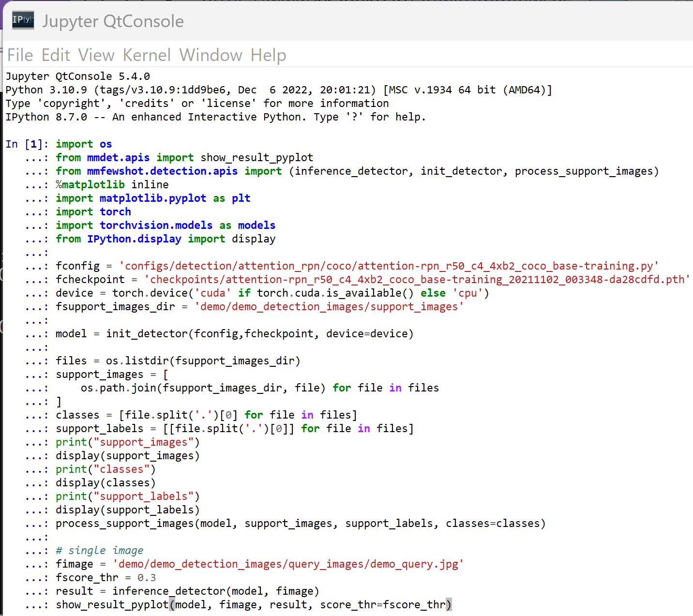Viewport: 693px width, 616px height.
Task: Open the Window menu
Action: point(211,55)
